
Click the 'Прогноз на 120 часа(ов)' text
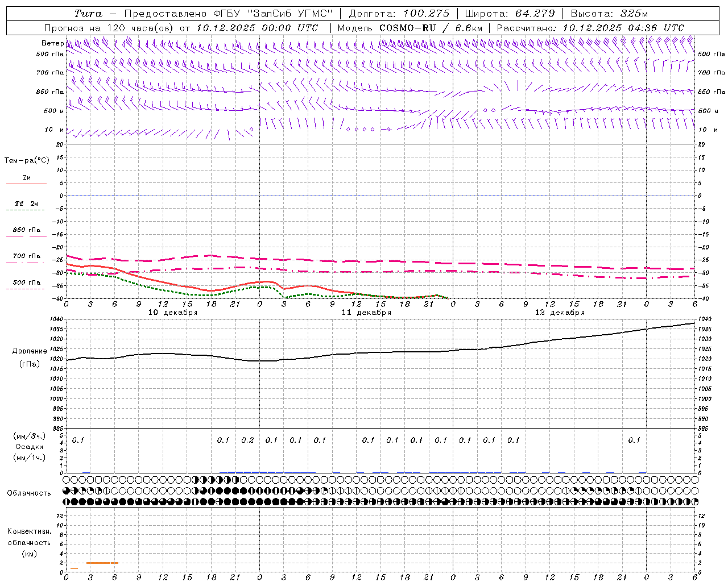110,28
